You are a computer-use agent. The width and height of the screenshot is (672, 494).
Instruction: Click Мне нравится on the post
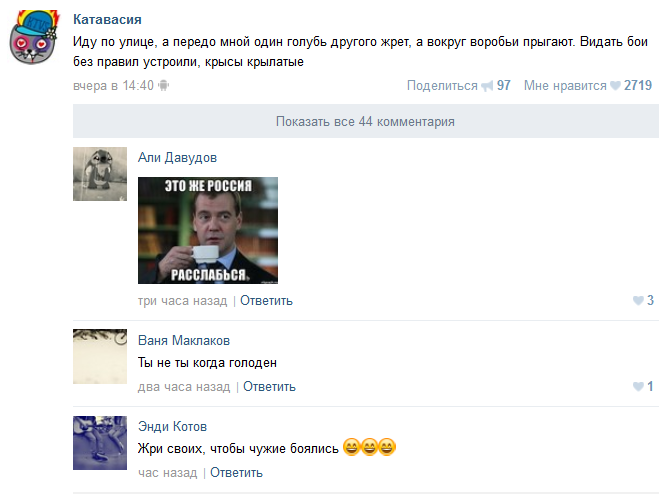pos(565,86)
